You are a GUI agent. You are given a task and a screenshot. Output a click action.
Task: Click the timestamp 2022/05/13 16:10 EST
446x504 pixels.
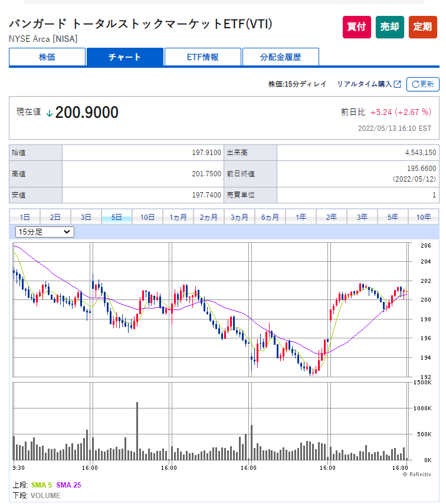395,129
